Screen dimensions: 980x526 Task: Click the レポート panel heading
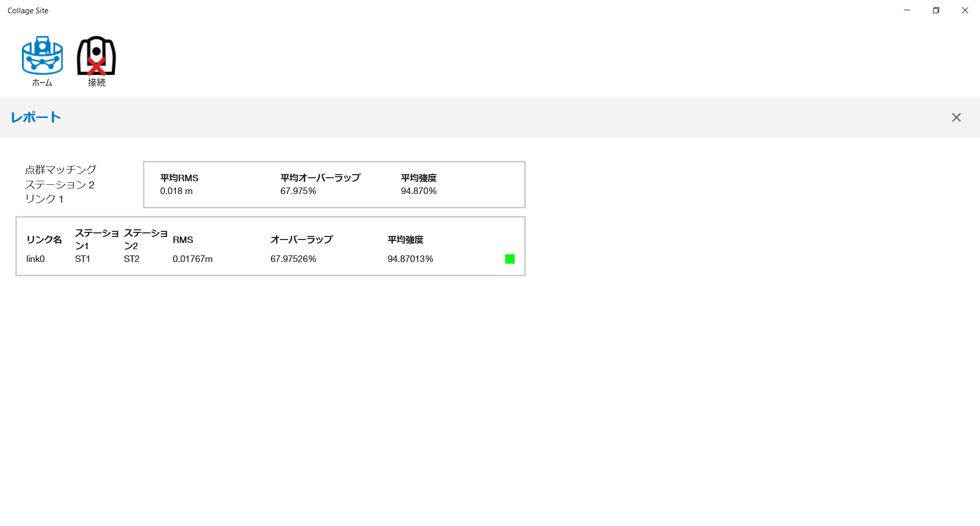36,117
